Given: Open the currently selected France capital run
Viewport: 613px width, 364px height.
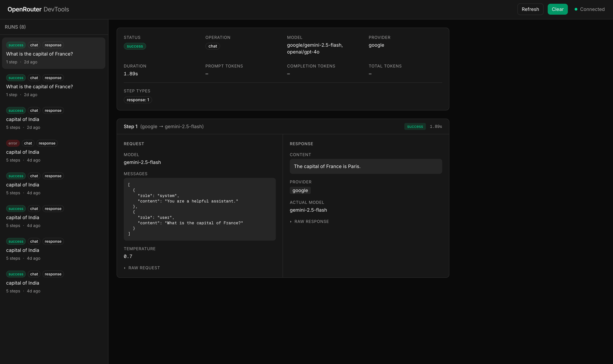Looking at the screenshot, I should pyautogui.click(x=54, y=53).
